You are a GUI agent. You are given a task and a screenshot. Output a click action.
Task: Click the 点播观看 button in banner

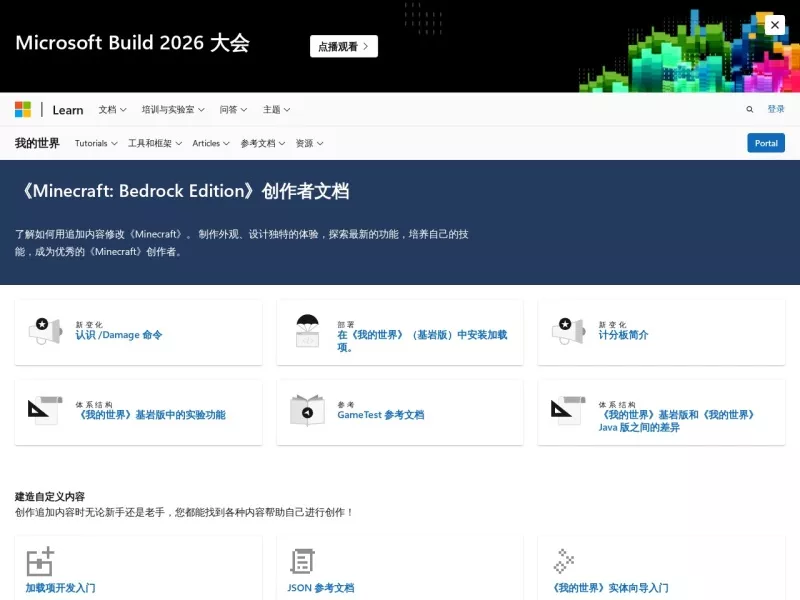(x=344, y=46)
